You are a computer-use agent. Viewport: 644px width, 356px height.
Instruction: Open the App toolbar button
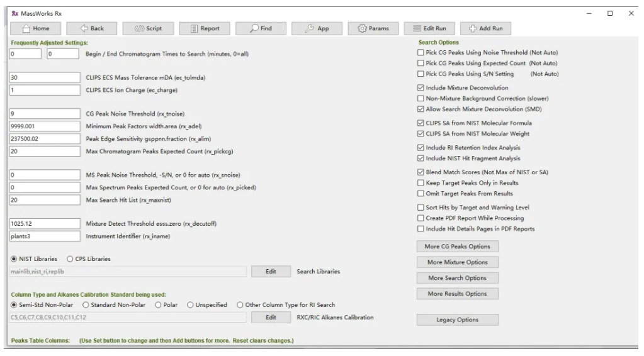(317, 28)
